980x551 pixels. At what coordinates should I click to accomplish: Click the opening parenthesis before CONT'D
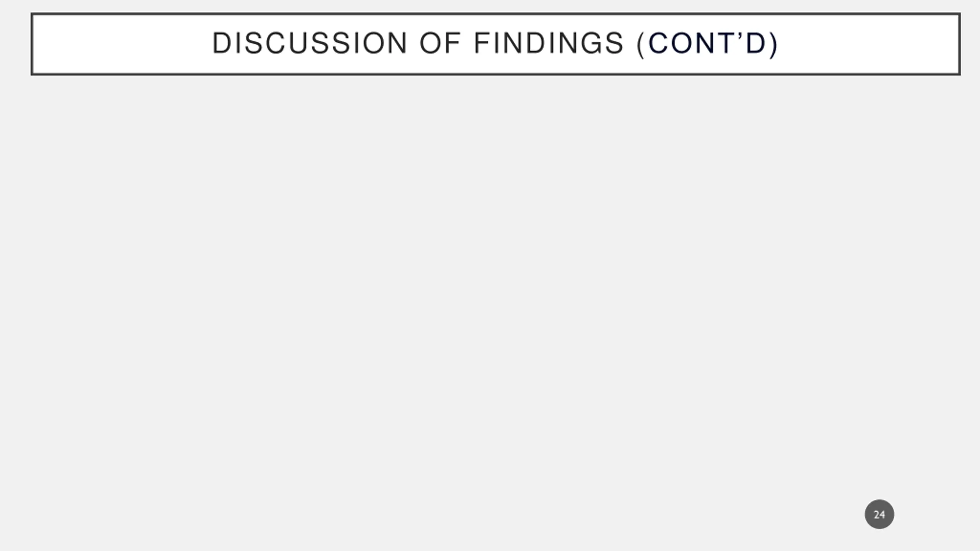point(641,44)
